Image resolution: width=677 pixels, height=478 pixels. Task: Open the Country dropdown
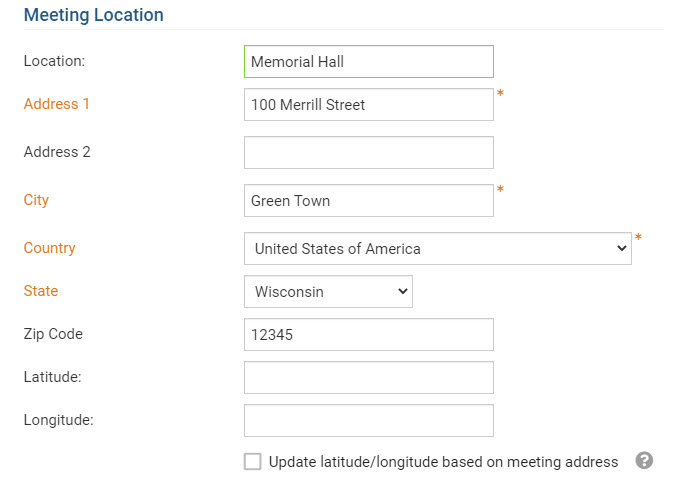[437, 249]
